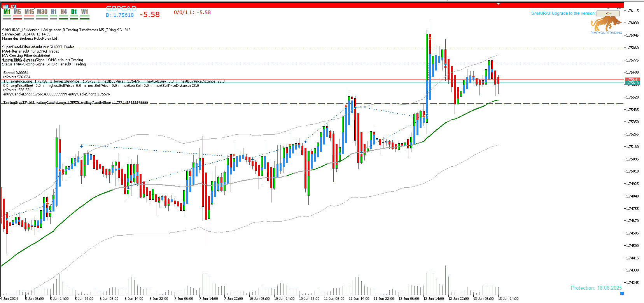Click the blue chart corner marker bottom-right
The image size is (644, 303).
tap(622, 293)
